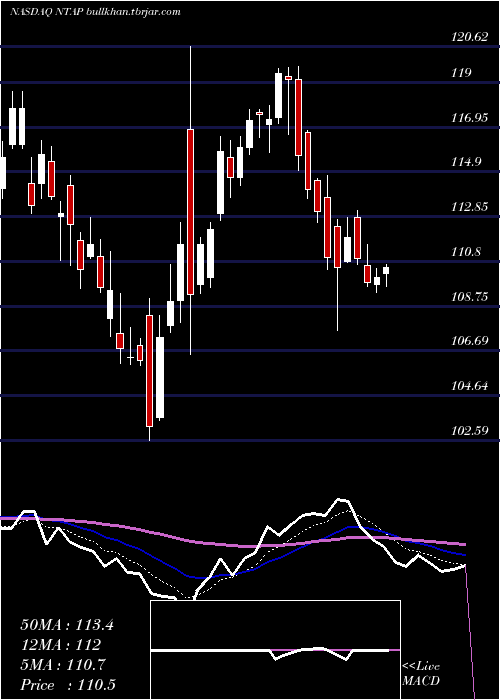Click the 116.95 price axis label
Screen dimensions: 500x700
tap(469, 118)
